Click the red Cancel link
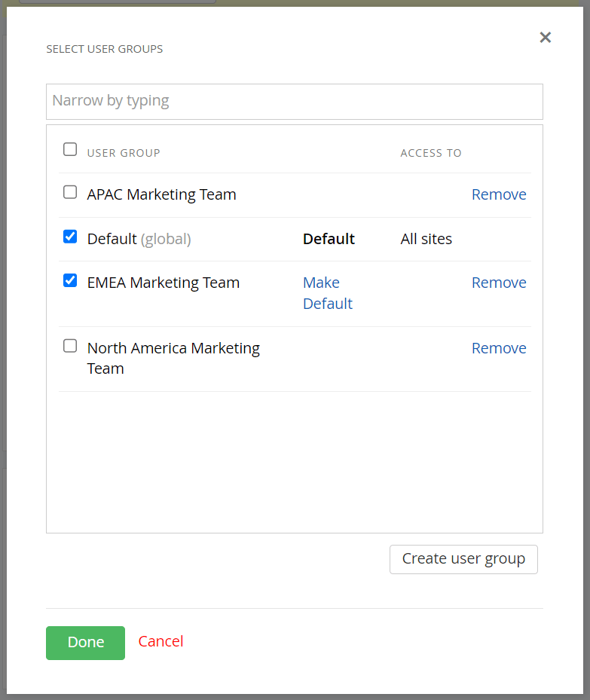Viewport: 590px width, 700px height. (160, 641)
